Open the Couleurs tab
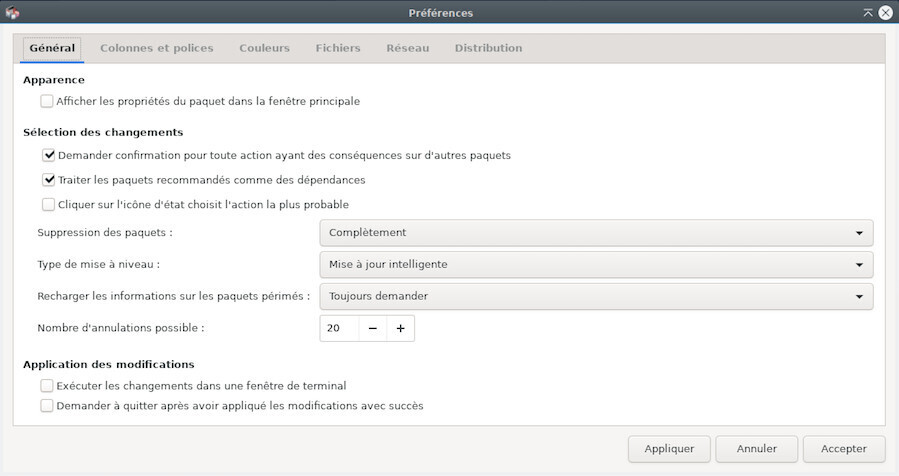 pos(264,48)
